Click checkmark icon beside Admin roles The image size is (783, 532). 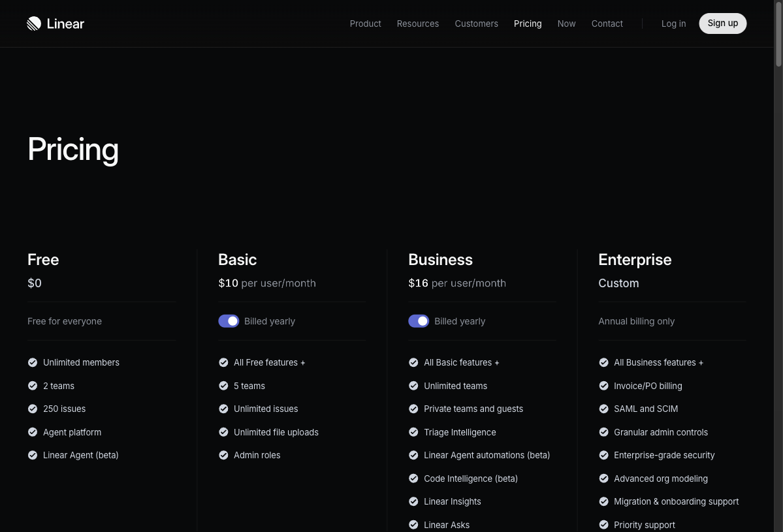(x=223, y=455)
